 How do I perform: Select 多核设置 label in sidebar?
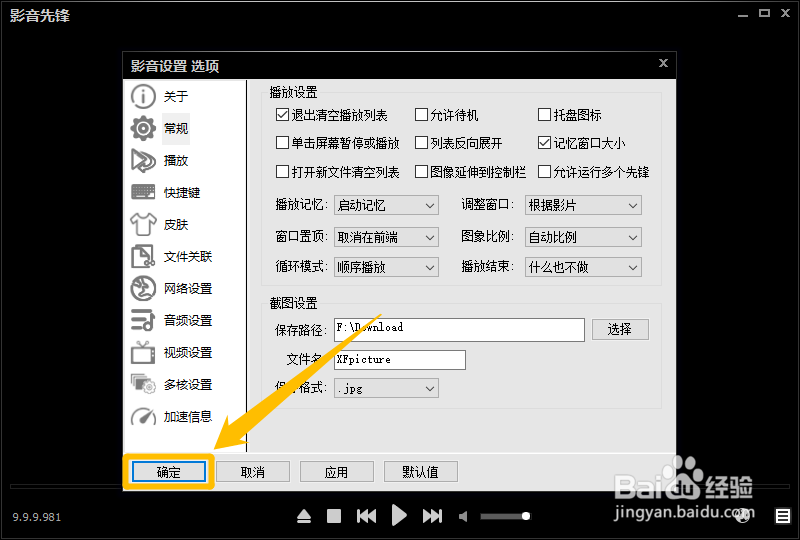point(188,384)
